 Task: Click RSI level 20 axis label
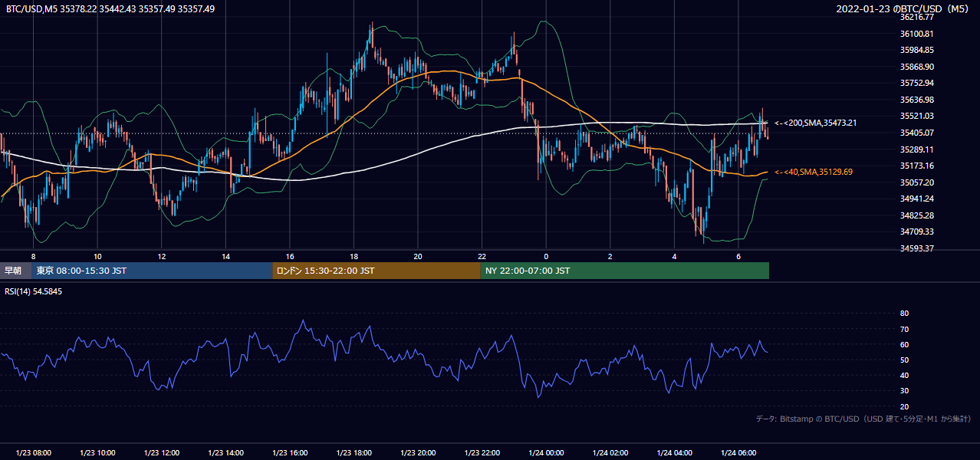(x=904, y=406)
